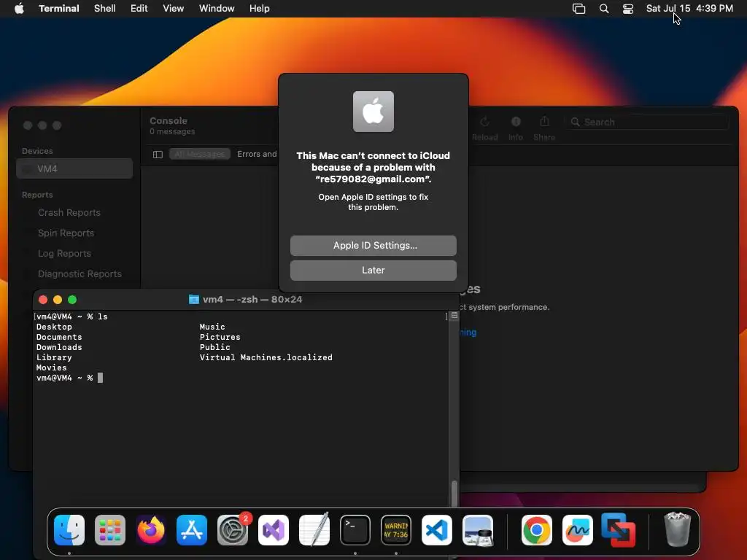Open the Trash in the Dock
This screenshot has height=560, width=747.
coord(677,529)
